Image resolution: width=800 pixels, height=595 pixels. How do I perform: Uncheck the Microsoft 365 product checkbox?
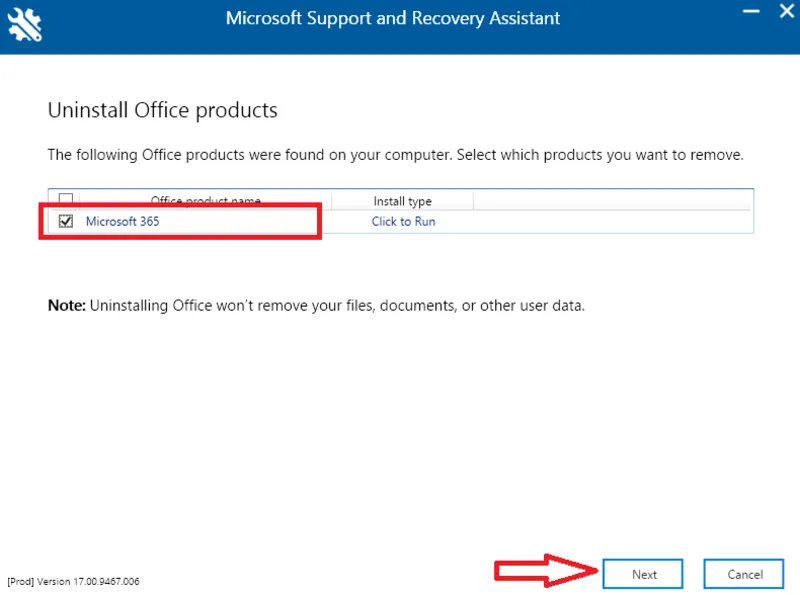(x=65, y=221)
